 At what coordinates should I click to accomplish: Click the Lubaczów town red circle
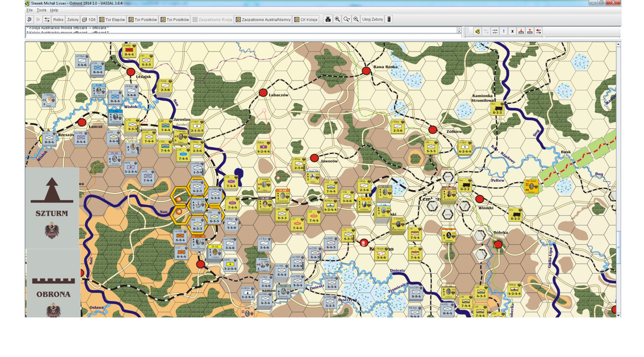[263, 93]
